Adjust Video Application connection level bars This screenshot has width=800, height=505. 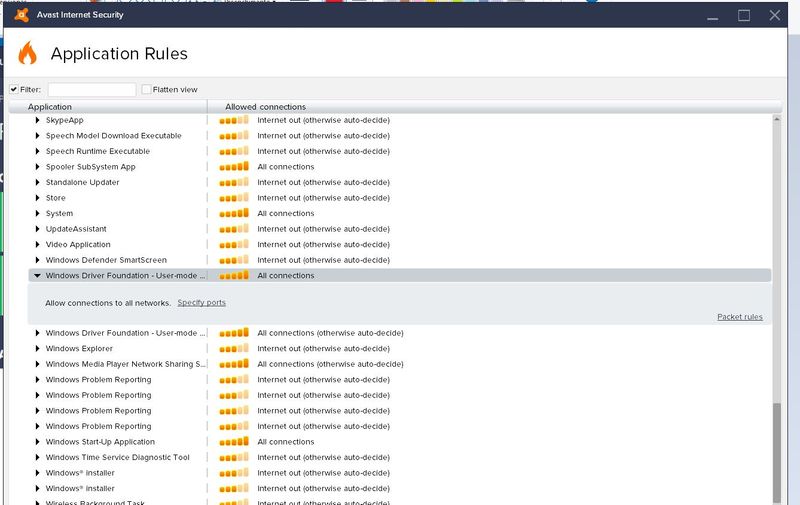click(x=234, y=244)
